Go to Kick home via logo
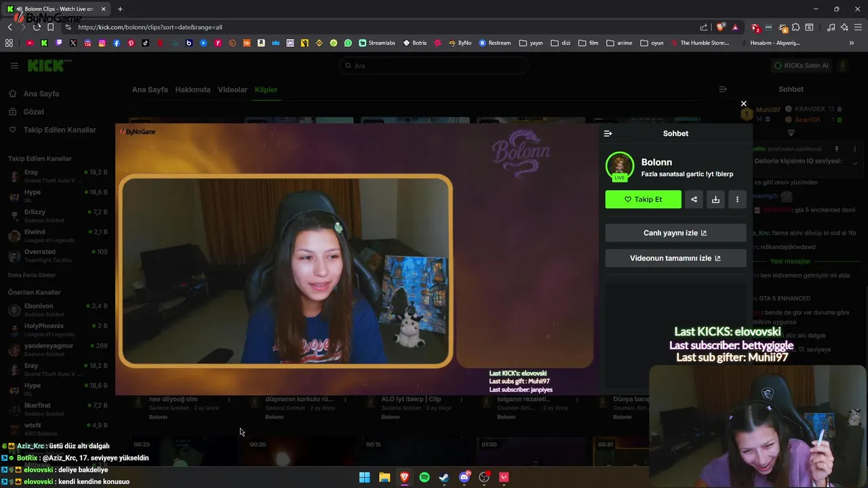The height and width of the screenshot is (488, 868). (x=47, y=66)
